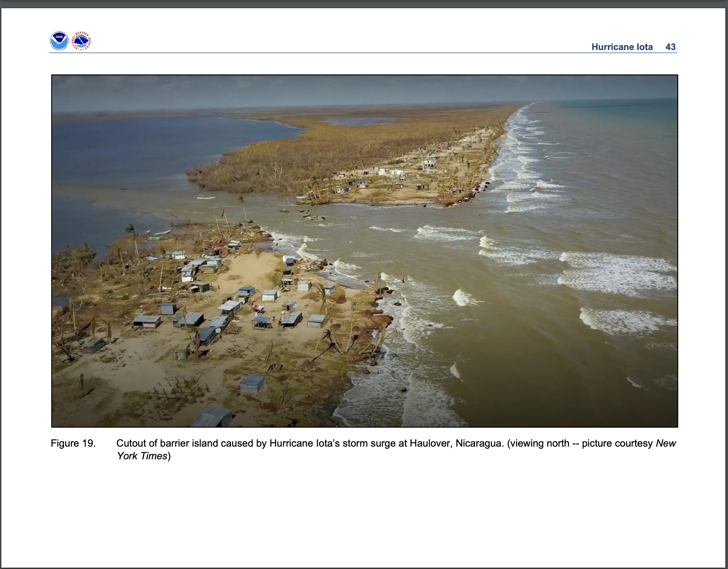Click "picture courtesy" in the caption
Image resolution: width=728 pixels, height=569 pixels.
617,443
